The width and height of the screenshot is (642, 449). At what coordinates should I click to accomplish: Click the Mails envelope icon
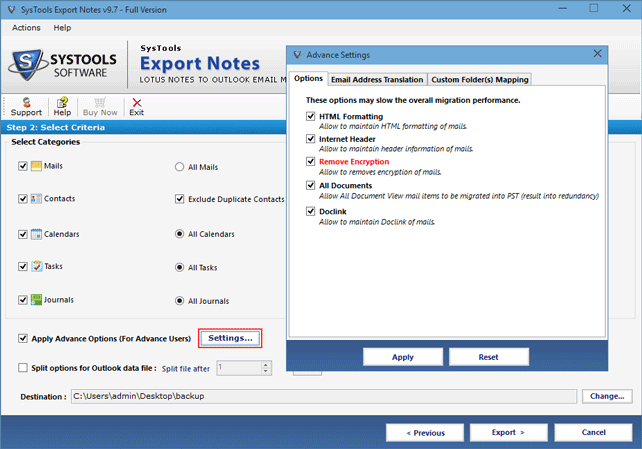tap(36, 166)
